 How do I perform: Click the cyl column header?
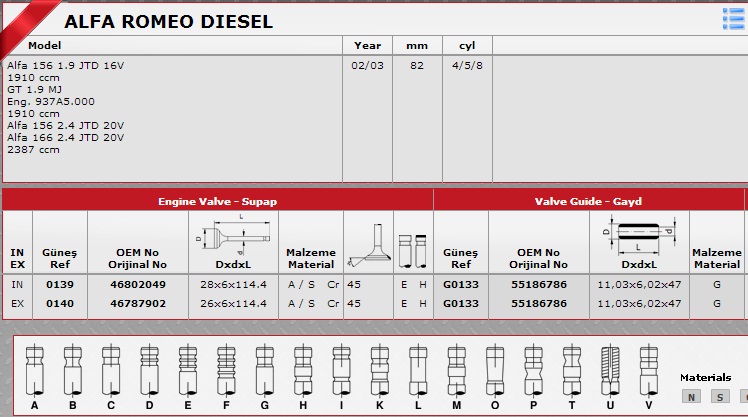[467, 46]
